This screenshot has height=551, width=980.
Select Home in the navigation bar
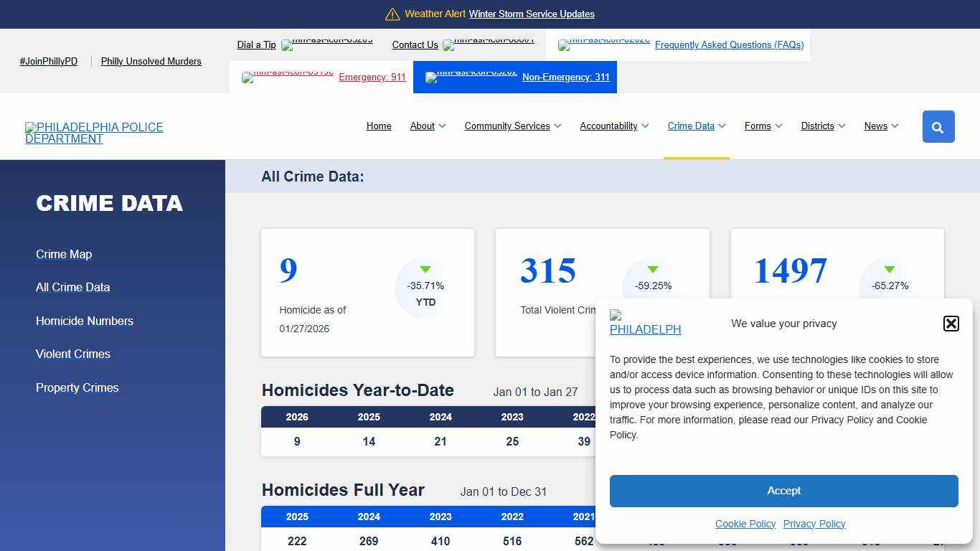[379, 126]
